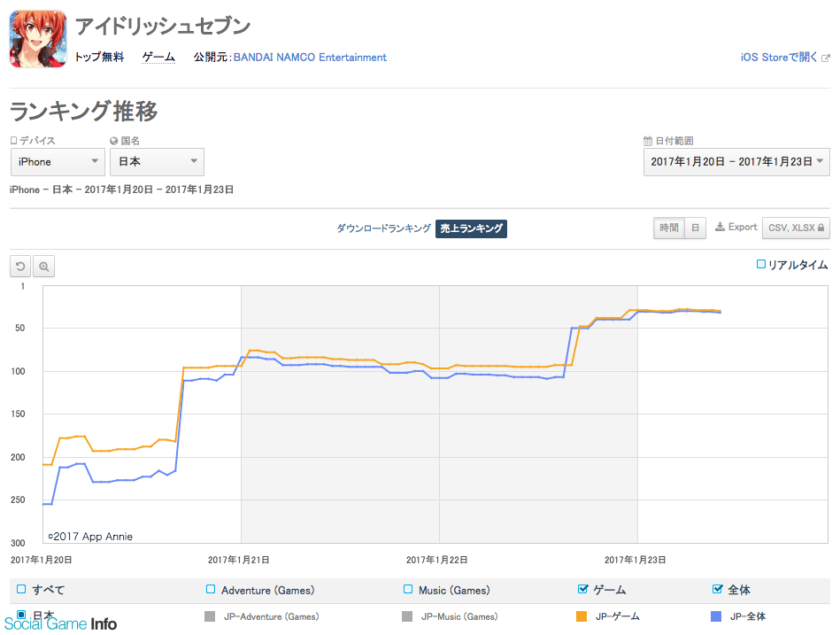Click the magnifier zoom icon above chart
840x635 pixels.
coord(44,267)
